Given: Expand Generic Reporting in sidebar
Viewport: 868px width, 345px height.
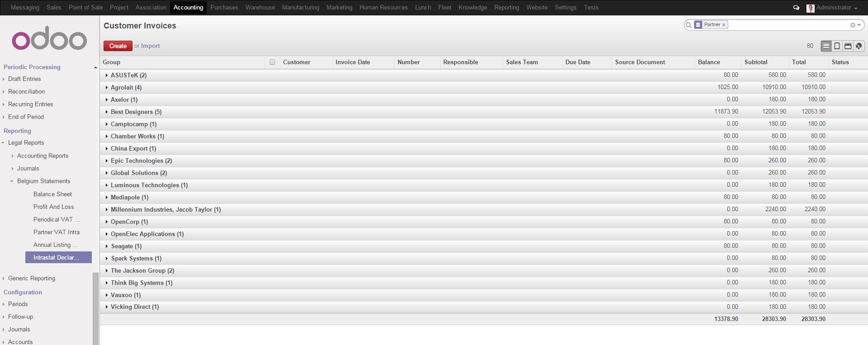Looking at the screenshot, I should [31, 279].
